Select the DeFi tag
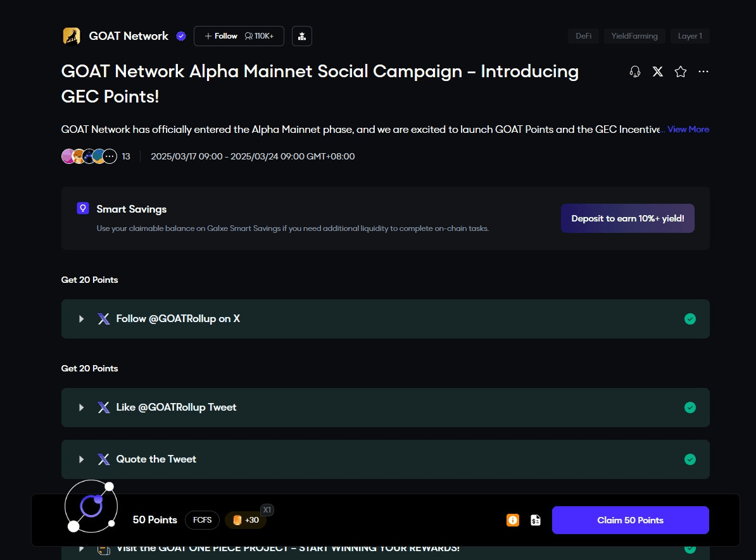Image resolution: width=756 pixels, height=560 pixels. [583, 36]
